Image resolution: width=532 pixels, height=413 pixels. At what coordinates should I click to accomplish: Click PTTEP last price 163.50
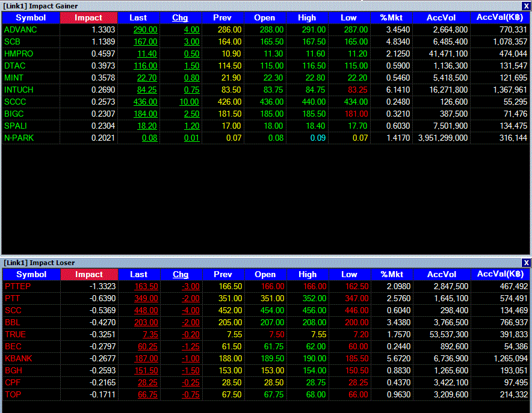[146, 286]
